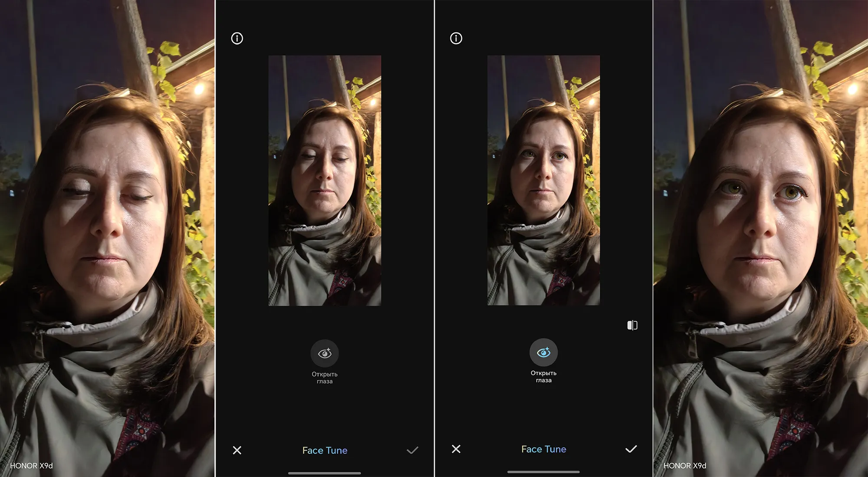Select Face Tune title beside greyed checkmark

click(325, 451)
